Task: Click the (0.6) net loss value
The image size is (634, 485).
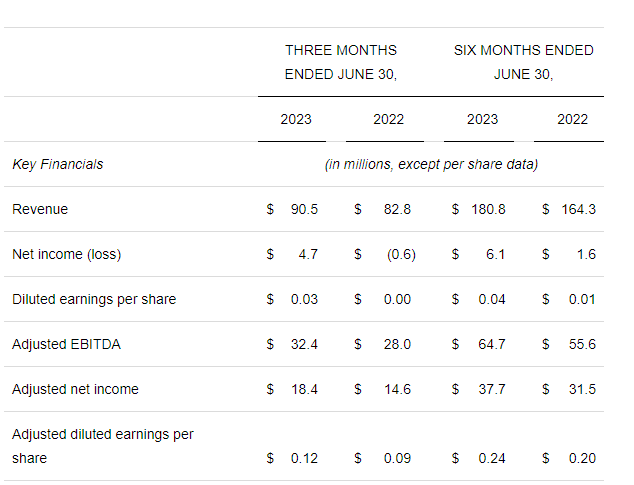Action: pyautogui.click(x=396, y=254)
